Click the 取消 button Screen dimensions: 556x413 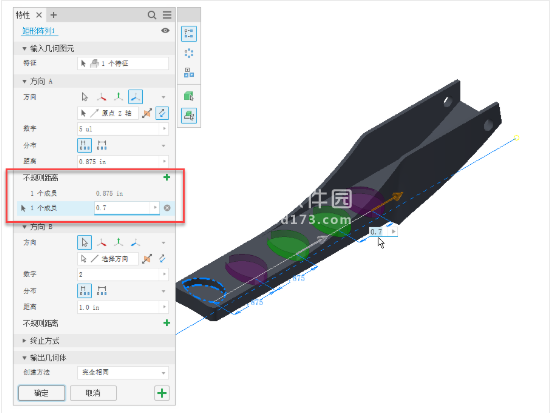tap(93, 393)
